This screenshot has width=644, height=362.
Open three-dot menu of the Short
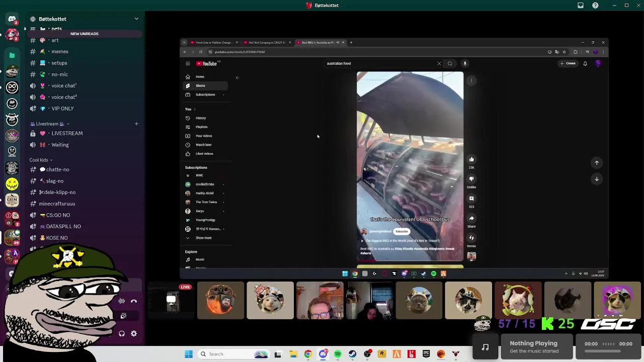click(x=471, y=80)
